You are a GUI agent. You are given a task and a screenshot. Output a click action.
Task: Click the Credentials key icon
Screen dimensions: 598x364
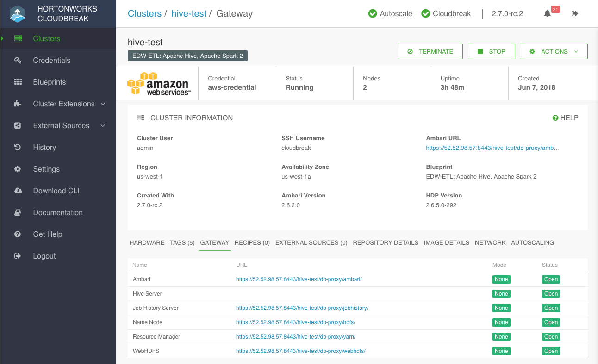(18, 60)
